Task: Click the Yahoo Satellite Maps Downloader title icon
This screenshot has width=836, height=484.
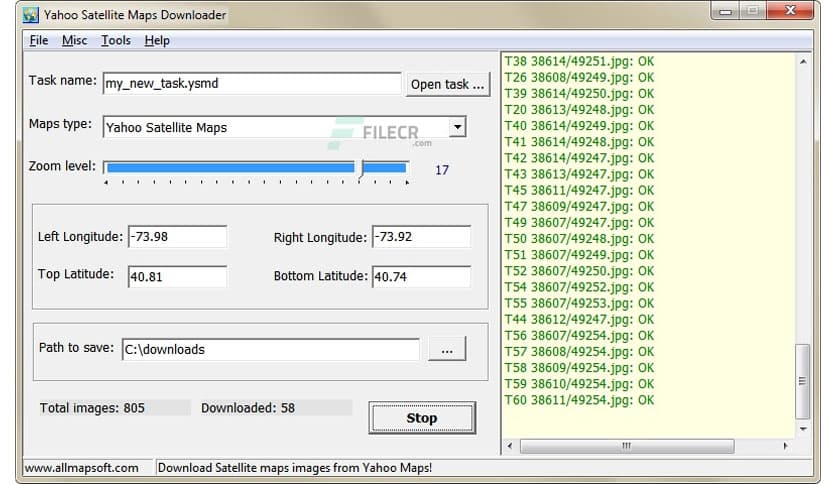Action: coord(30,14)
